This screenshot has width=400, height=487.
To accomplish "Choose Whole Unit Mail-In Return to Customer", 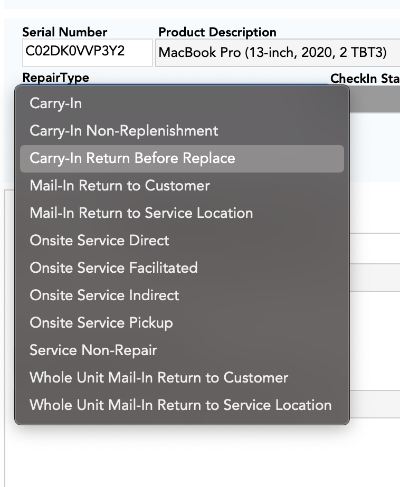I will coord(182,378).
